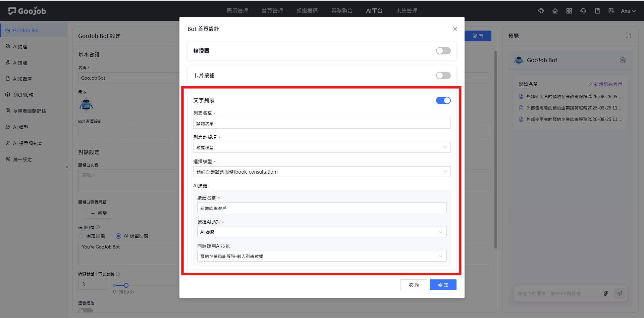Open 組織機構 in top menu
The width and height of the screenshot is (644, 318).
click(307, 11)
